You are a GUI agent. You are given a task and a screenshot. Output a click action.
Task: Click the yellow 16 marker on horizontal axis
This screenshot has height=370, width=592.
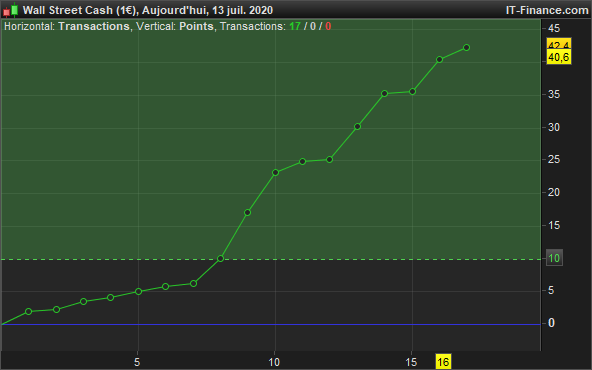pos(443,362)
